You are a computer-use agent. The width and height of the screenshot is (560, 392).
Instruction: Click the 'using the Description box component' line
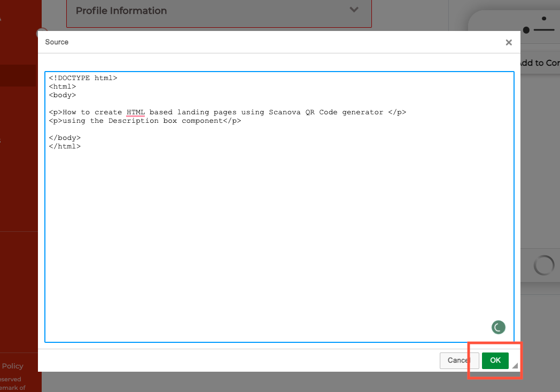pos(145,121)
